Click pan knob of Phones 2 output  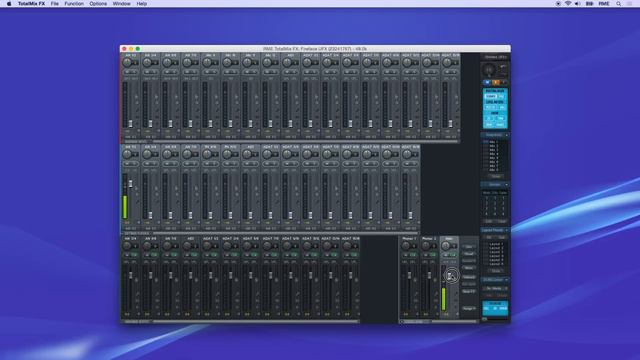click(426, 246)
